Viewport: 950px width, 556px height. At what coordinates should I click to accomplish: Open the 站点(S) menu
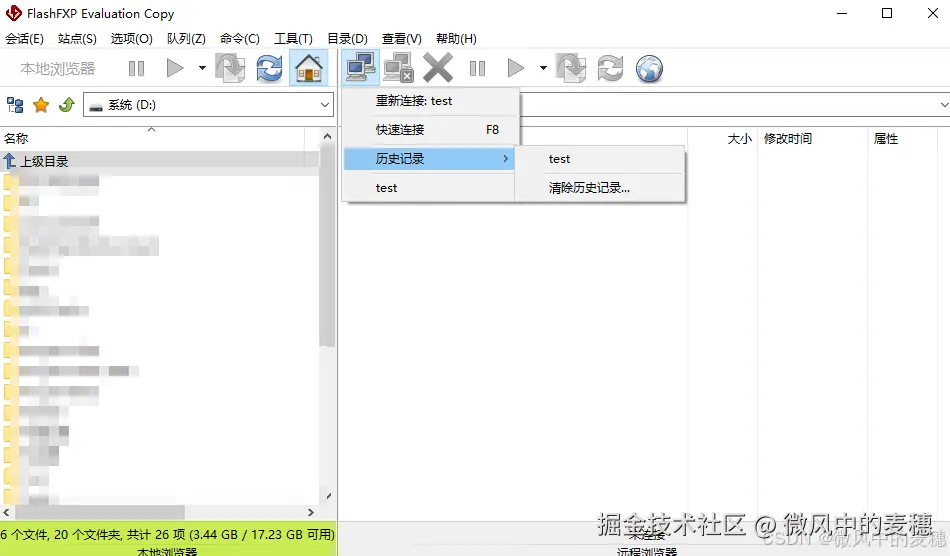pos(77,39)
